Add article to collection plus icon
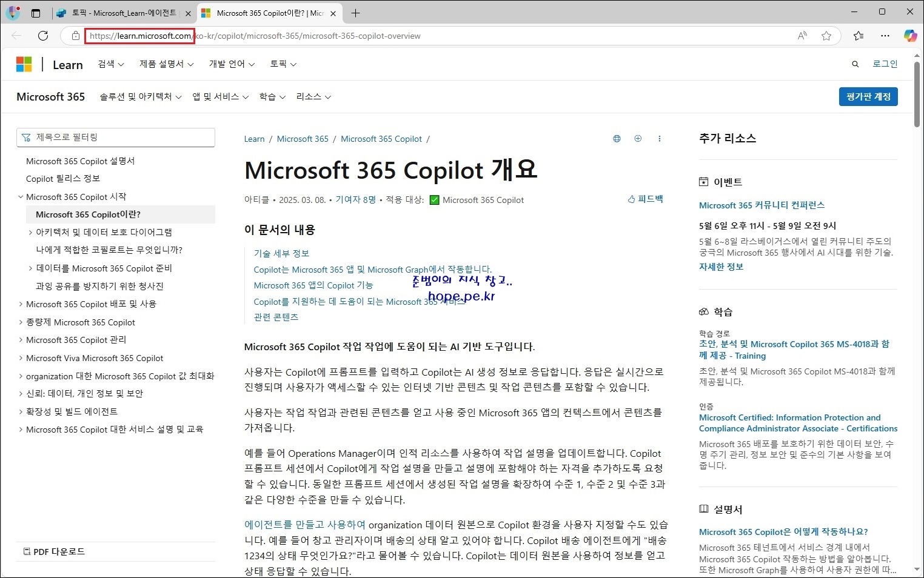This screenshot has height=578, width=924. pos(638,139)
